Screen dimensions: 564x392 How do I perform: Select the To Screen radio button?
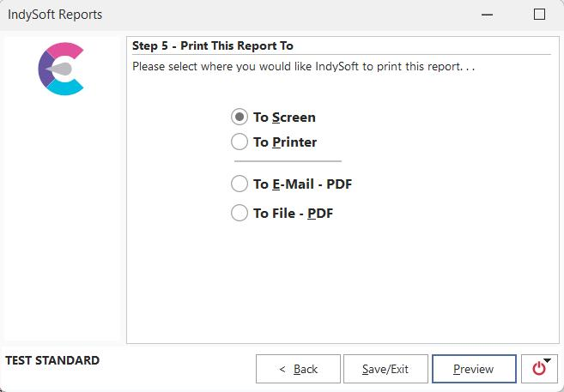[240, 118]
